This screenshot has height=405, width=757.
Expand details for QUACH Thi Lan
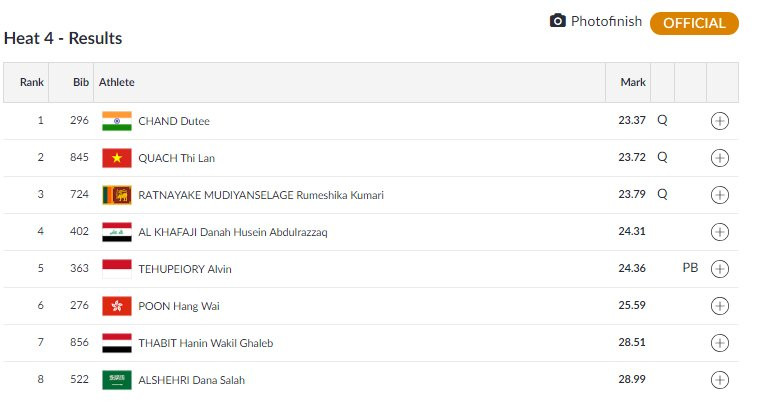720,158
